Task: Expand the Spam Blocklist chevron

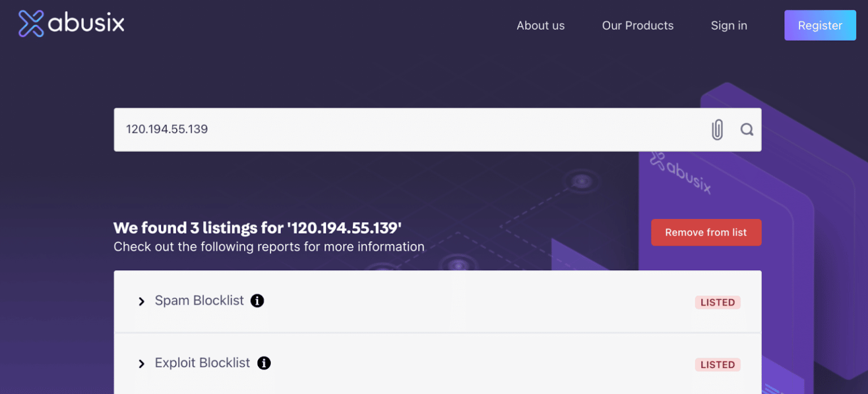Action: point(141,301)
